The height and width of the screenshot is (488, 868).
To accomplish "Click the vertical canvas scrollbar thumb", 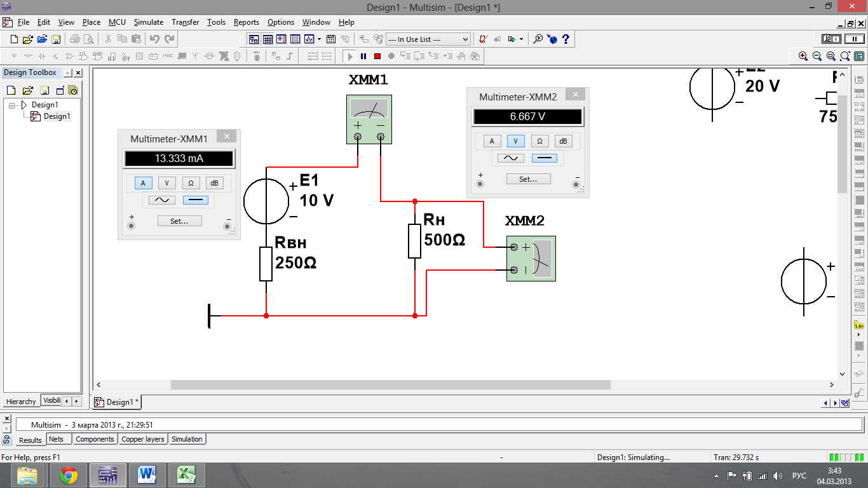I will (843, 143).
